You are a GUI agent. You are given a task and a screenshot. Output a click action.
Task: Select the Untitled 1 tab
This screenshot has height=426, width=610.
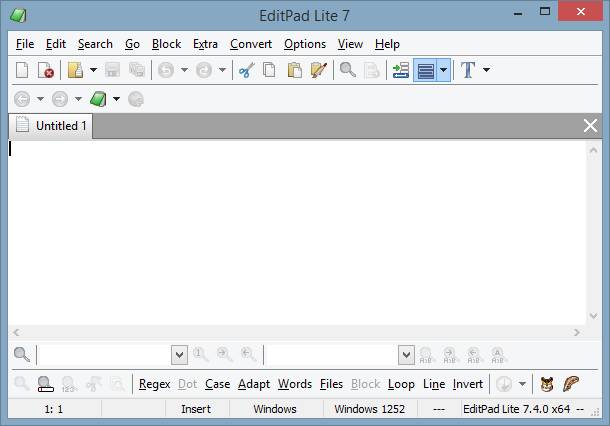(x=51, y=126)
